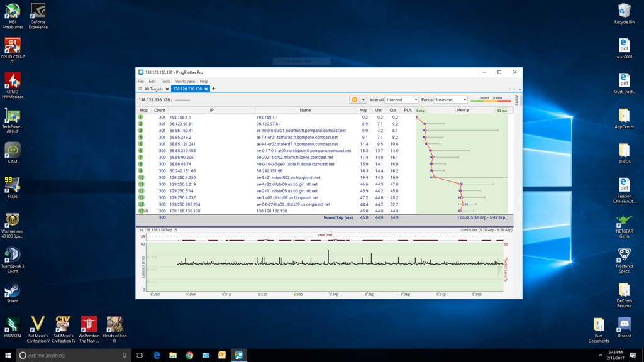Select hop 14 green circle icon
The width and height of the screenshot is (644, 362).
click(141, 204)
